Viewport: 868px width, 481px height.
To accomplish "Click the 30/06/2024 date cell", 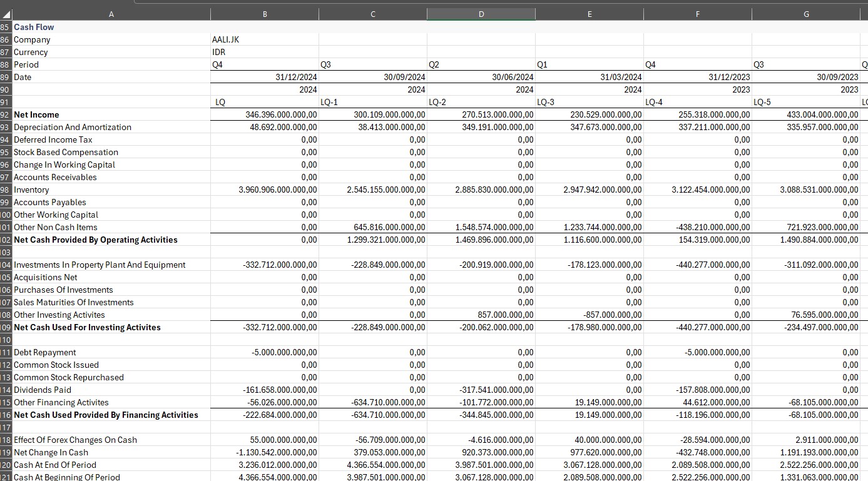I will (x=513, y=77).
